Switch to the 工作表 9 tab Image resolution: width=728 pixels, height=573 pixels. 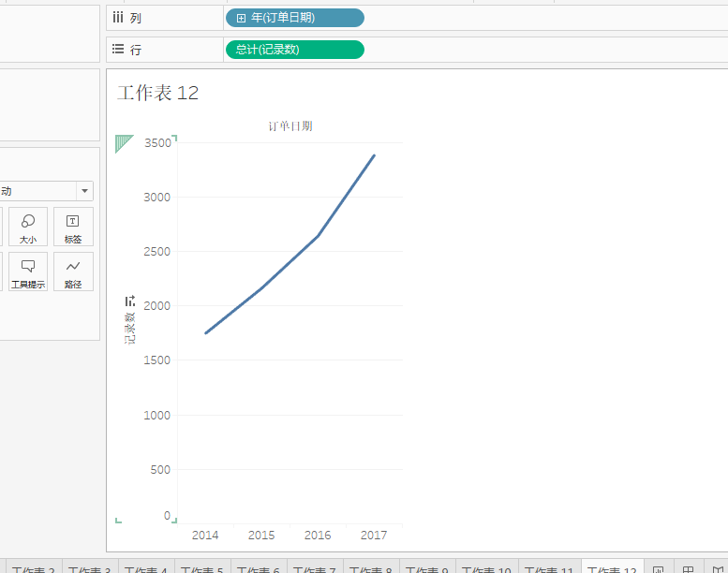point(426,568)
